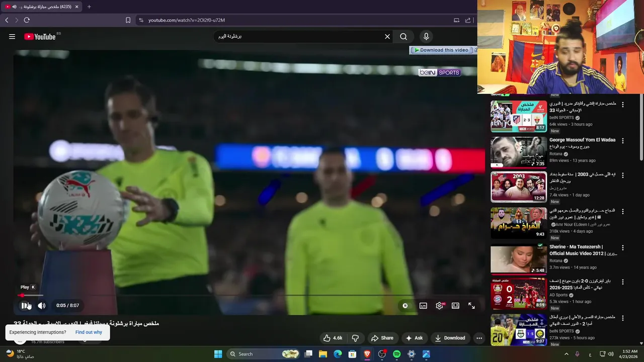Image resolution: width=644 pixels, height=362 pixels.
Task: Open File Explorer from the taskbar
Action: [323, 354]
